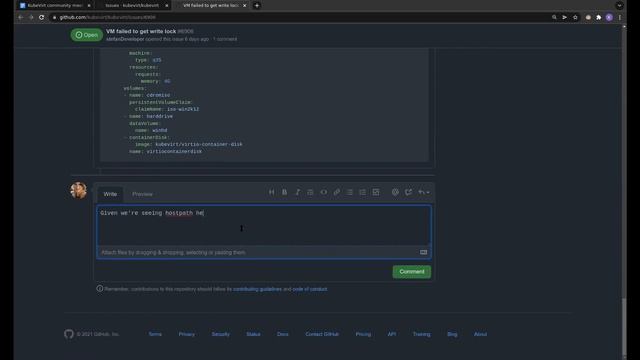The height and width of the screenshot is (360, 640).
Task: Open the About footer link
Action: 480,334
